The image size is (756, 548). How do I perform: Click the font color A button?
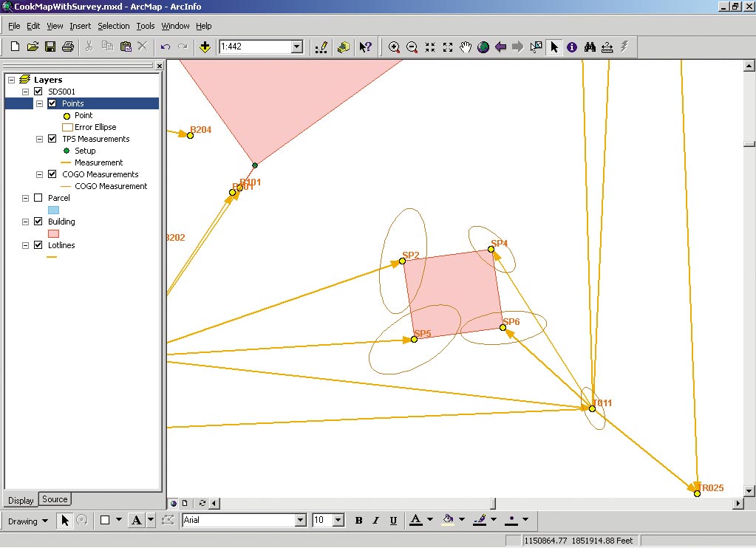415,520
